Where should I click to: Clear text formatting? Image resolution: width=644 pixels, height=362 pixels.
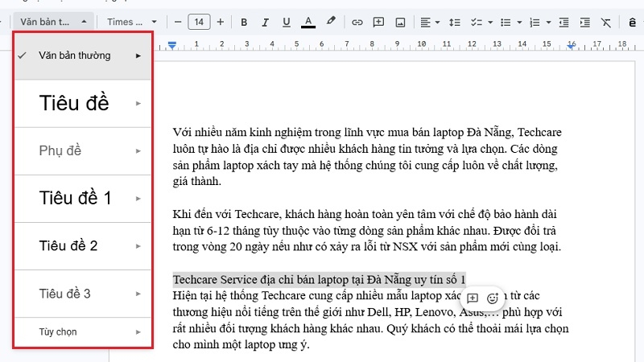[606, 23]
